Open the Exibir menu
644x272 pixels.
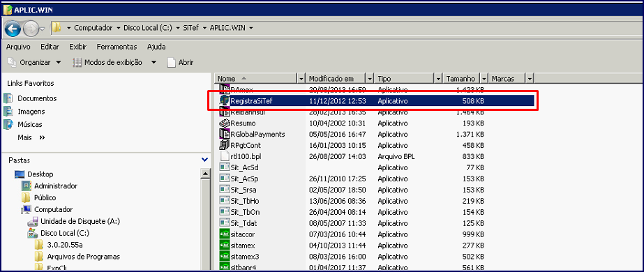point(77,47)
